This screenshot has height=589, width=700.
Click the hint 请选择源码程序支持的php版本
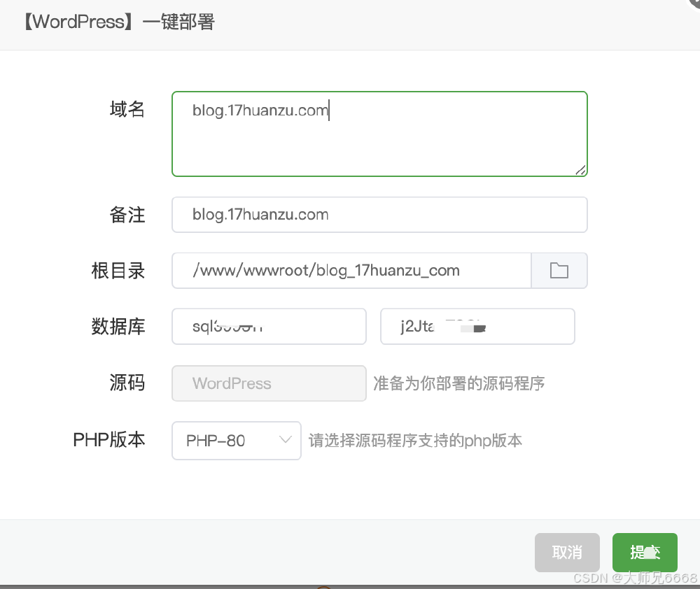click(415, 441)
